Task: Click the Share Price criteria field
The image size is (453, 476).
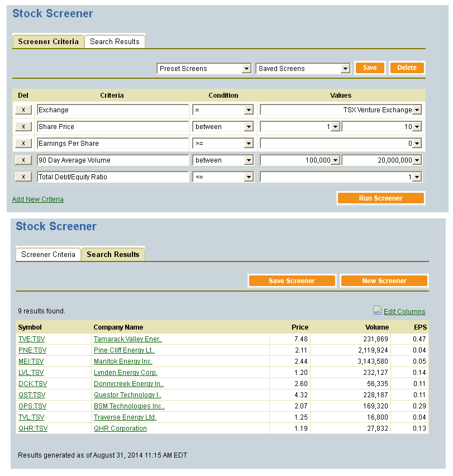Action: (x=113, y=127)
